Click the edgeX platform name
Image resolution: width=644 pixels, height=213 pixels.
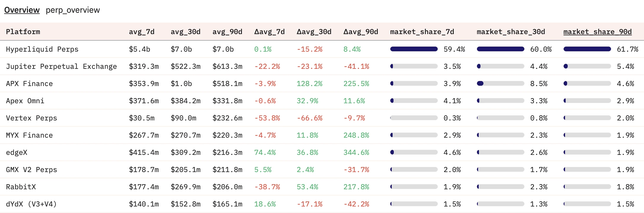pyautogui.click(x=17, y=152)
